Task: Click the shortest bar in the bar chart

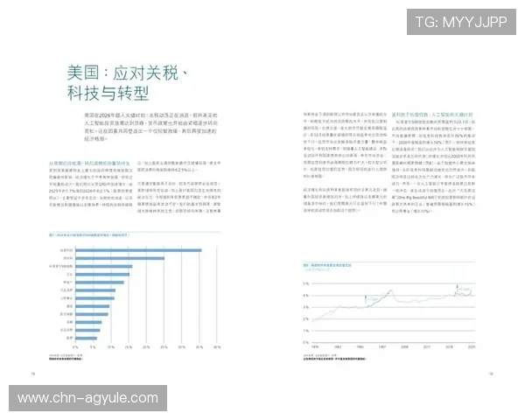Action: (86, 338)
